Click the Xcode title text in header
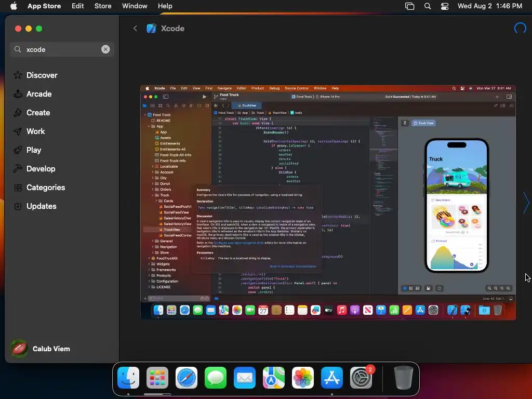The width and height of the screenshot is (532, 399). 172,29
